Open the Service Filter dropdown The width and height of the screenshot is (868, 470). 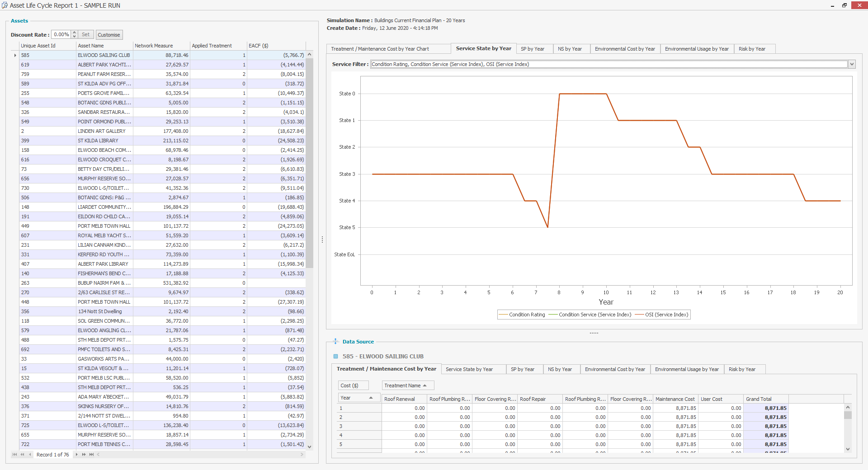852,64
